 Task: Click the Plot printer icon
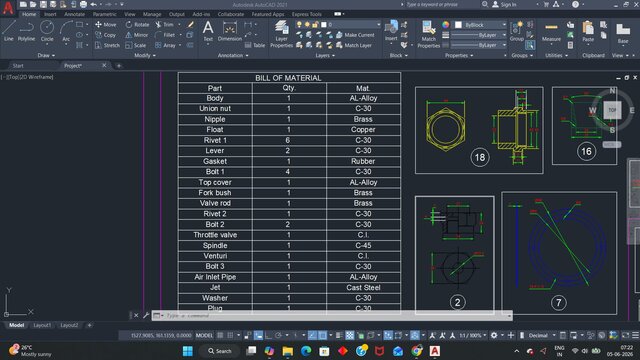pos(83,4)
